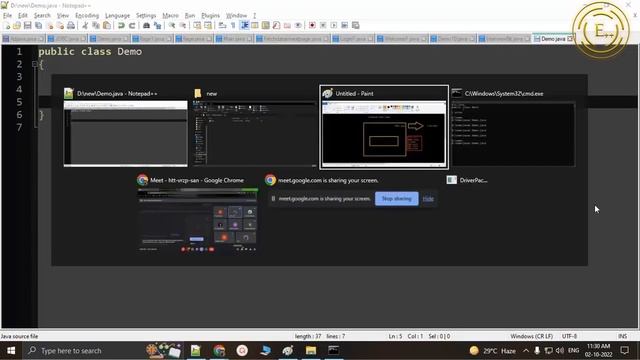This screenshot has height=360, width=640.
Task: Click the Cut scissors icon
Action: point(85,26)
